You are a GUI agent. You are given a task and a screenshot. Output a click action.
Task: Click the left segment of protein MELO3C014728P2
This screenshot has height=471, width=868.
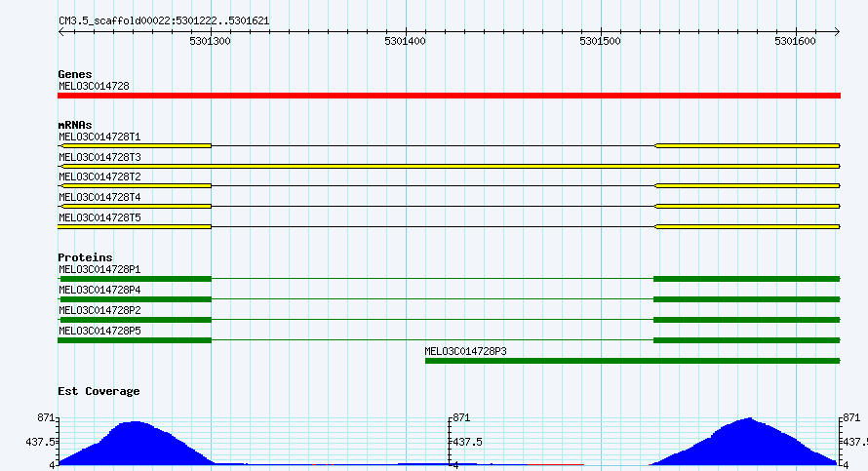(136, 320)
